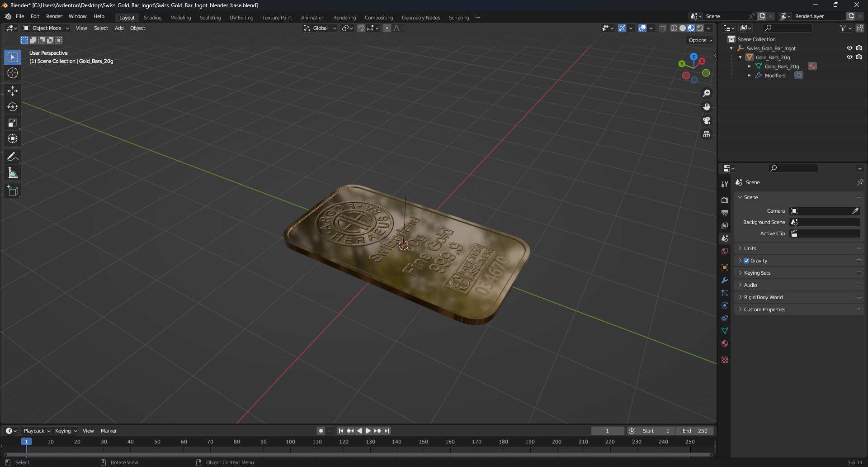The image size is (868, 467).
Task: Open the Particles properties tab
Action: coord(725,293)
